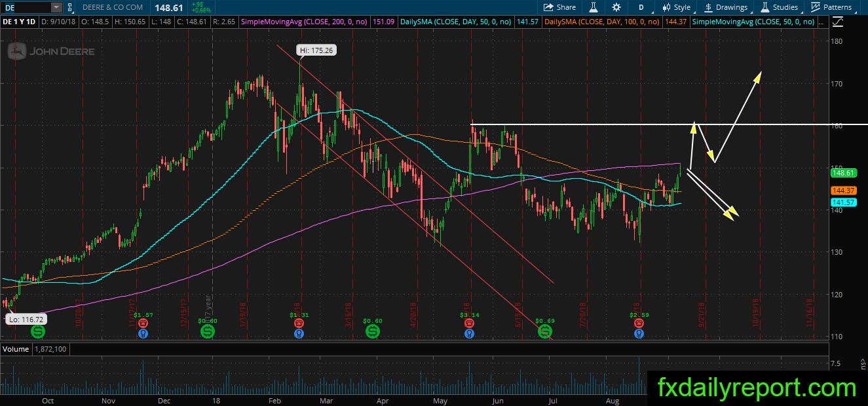This screenshot has height=406, width=868.
Task: Click the orange 144.37 axis price tag
Action: pyautogui.click(x=843, y=191)
